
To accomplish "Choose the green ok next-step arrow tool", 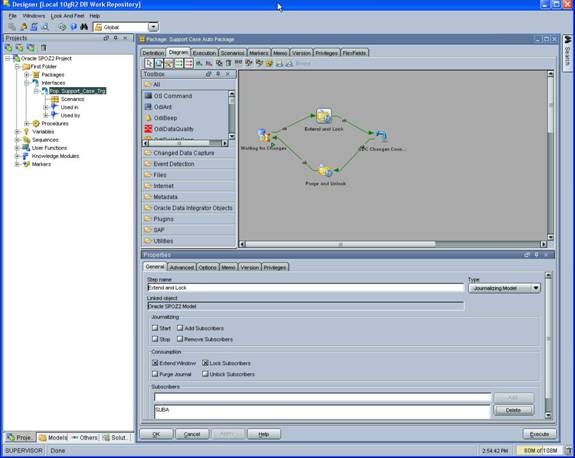I will pyautogui.click(x=179, y=63).
